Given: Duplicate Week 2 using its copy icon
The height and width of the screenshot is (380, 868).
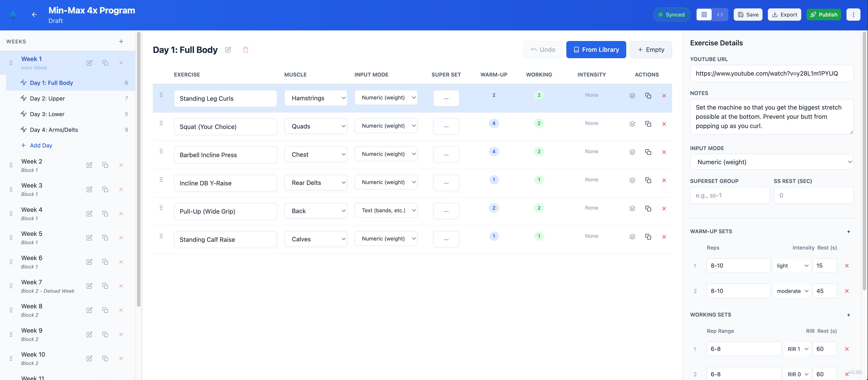Looking at the screenshot, I should (105, 165).
